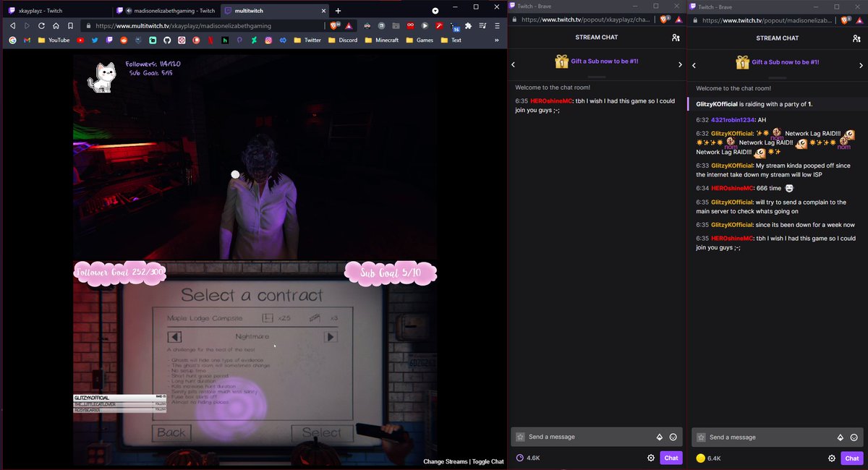Open chat settings gear in madisonelizabethgaming chat
The height and width of the screenshot is (470, 868).
(832, 458)
